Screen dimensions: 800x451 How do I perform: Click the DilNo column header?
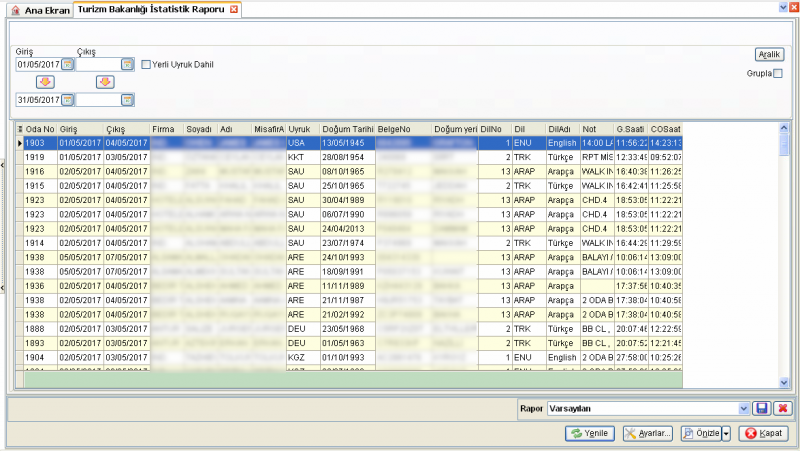pyautogui.click(x=495, y=129)
